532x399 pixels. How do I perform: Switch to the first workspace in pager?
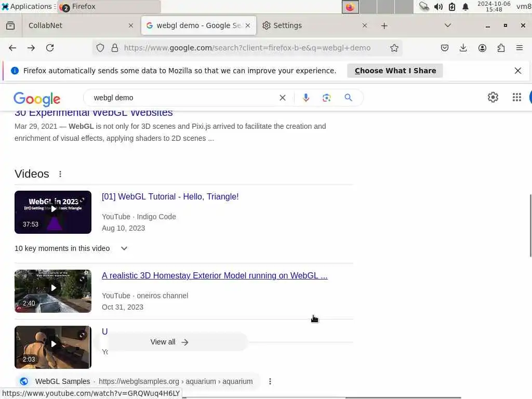click(x=350, y=7)
